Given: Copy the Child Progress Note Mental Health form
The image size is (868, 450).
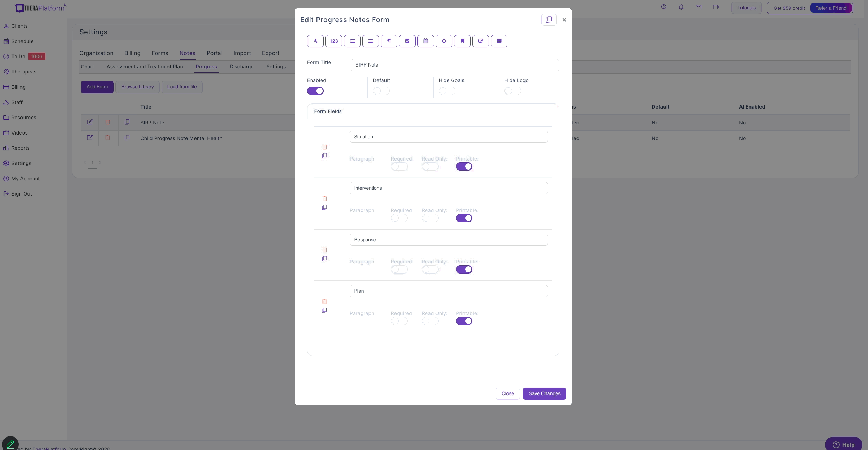Looking at the screenshot, I should (x=127, y=138).
